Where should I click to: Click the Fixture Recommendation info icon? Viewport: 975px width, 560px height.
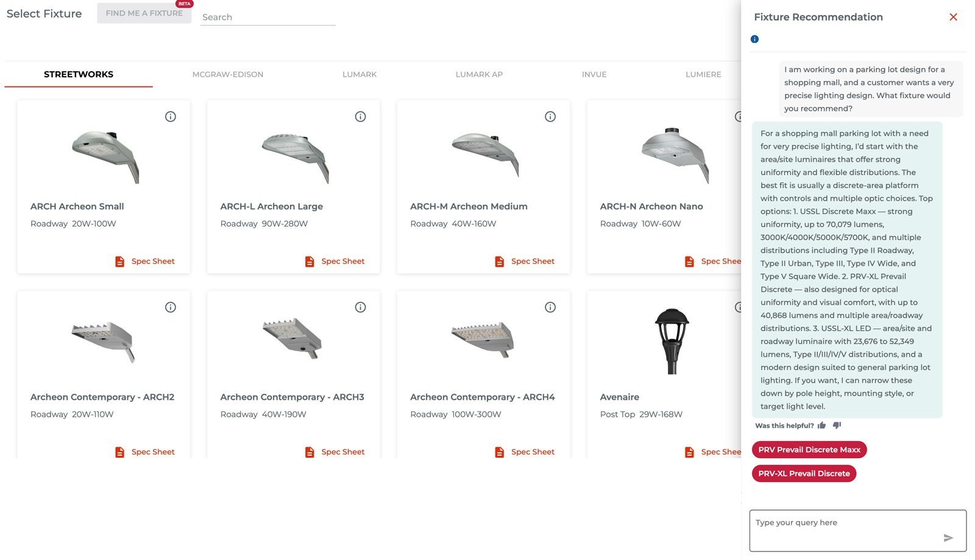754,39
